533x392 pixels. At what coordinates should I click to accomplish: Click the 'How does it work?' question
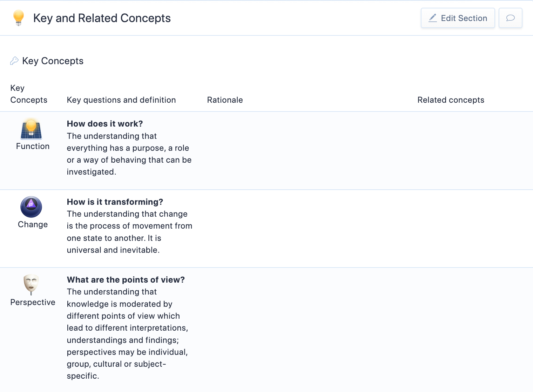point(105,124)
